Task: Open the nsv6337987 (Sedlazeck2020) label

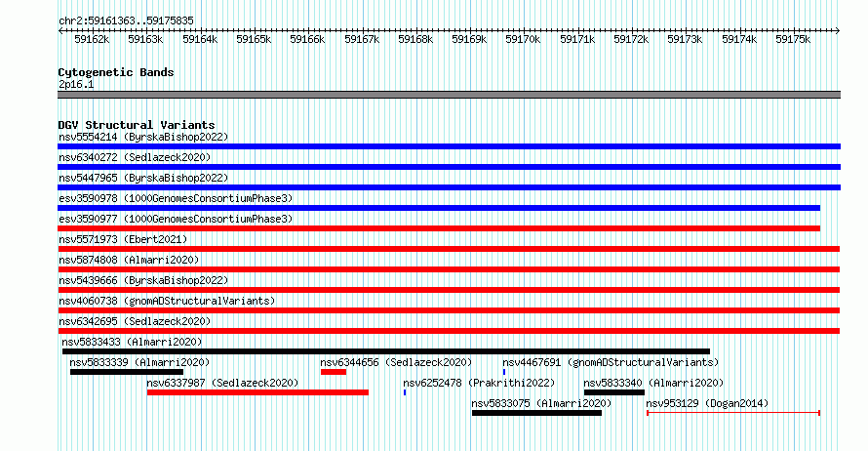Action: click(x=222, y=383)
